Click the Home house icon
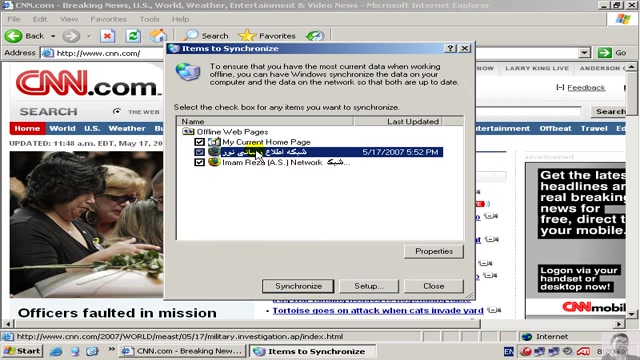The width and height of the screenshot is (640, 360). coord(158,36)
